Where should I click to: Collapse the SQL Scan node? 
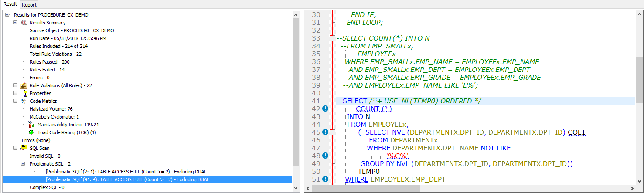[15, 148]
